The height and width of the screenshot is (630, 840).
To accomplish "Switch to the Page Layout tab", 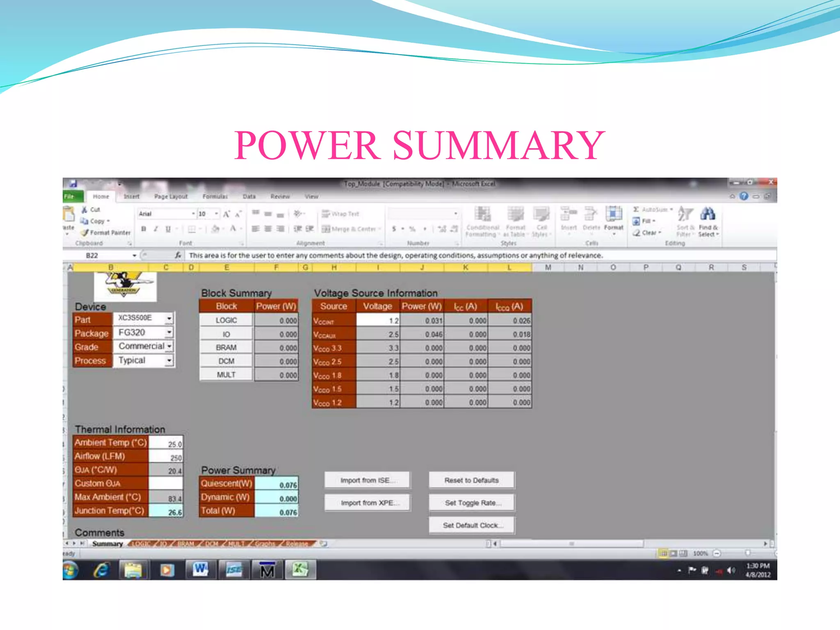I will [x=171, y=196].
